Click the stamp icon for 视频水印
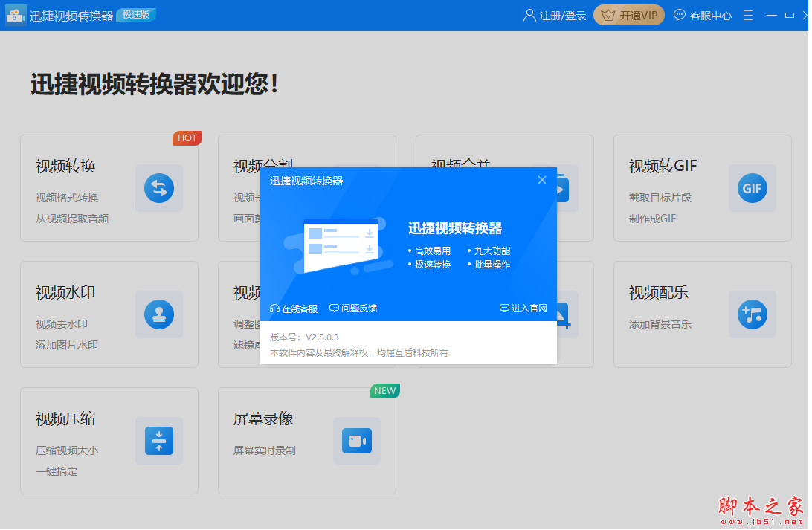The height and width of the screenshot is (530, 812). pyautogui.click(x=158, y=314)
